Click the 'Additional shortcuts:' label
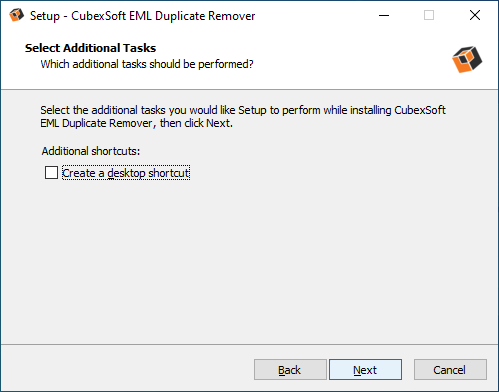Viewport: 499px width, 392px height. (x=91, y=151)
